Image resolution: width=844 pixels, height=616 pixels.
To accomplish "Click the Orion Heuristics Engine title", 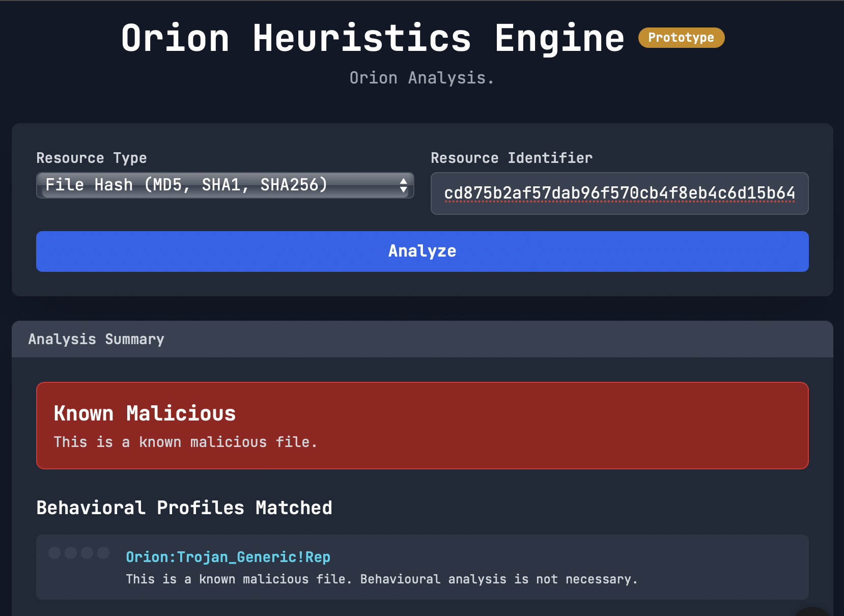I will pos(373,38).
